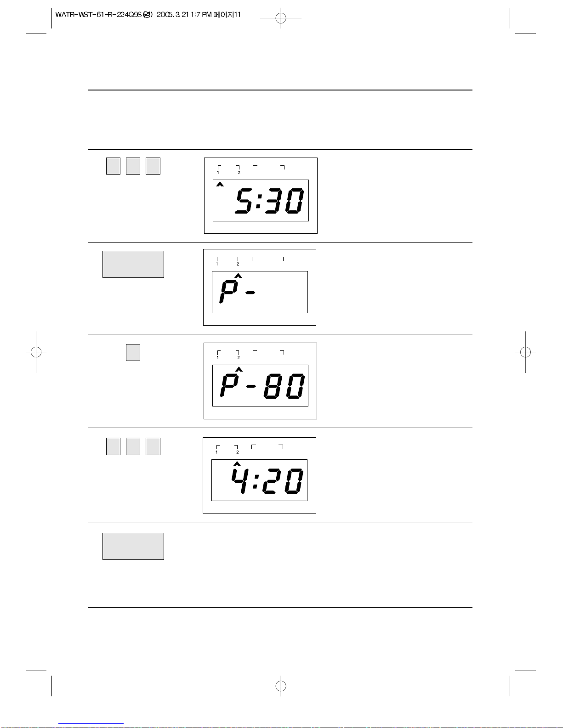The width and height of the screenshot is (563, 728).
Task: Click the arrow indicator in the blank "P -" display
Action: click(x=238, y=276)
